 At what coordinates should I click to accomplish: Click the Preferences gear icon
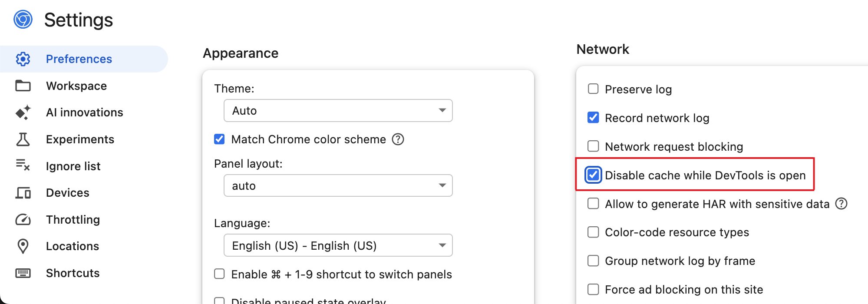[23, 59]
